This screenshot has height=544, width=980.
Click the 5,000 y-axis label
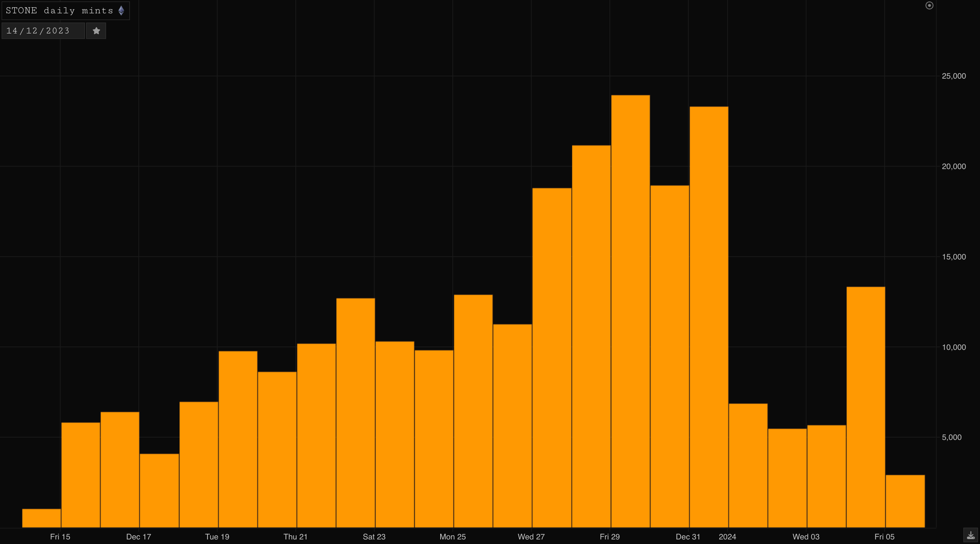pyautogui.click(x=951, y=437)
